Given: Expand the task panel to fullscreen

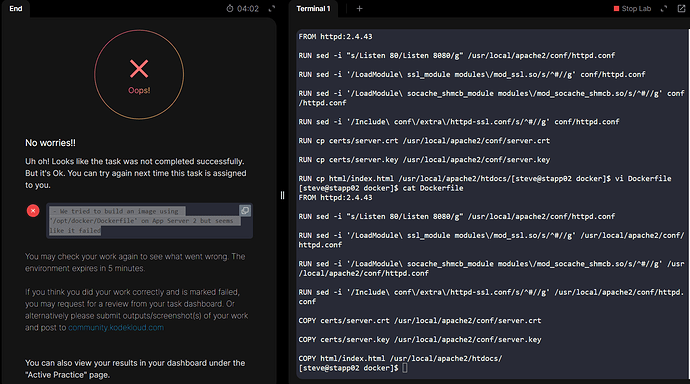Looking at the screenshot, I should pyautogui.click(x=272, y=8).
